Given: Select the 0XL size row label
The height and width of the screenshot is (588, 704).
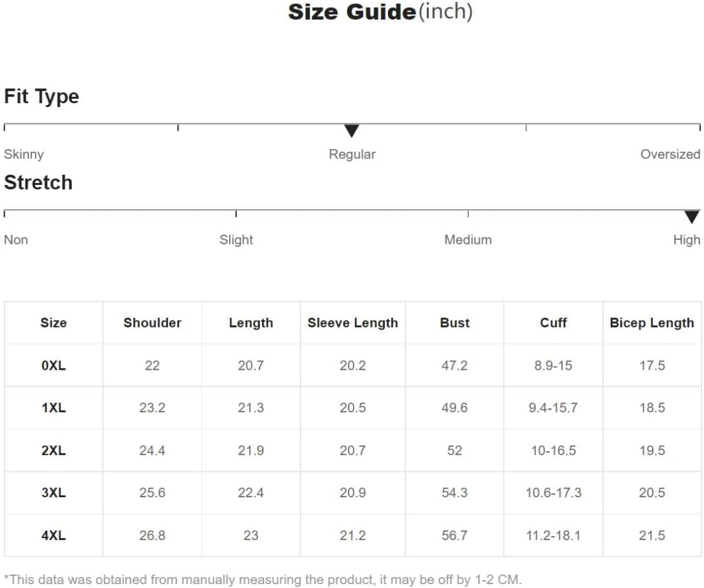Looking at the screenshot, I should tap(53, 365).
